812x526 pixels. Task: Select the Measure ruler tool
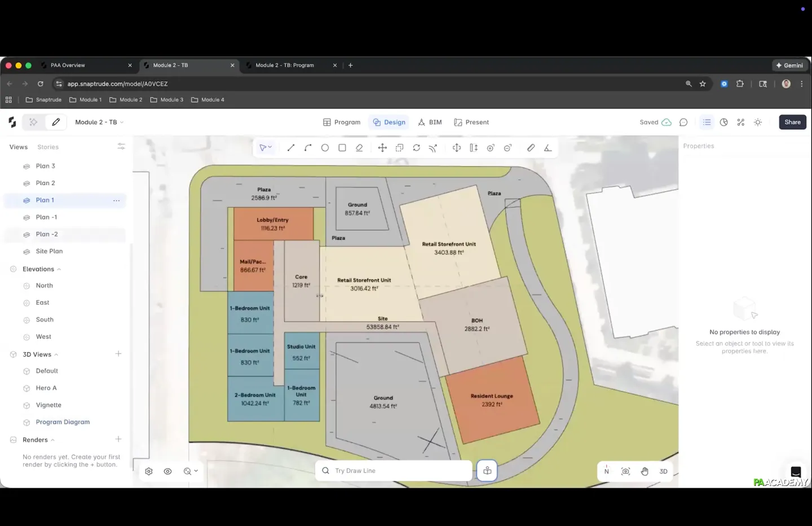(531, 148)
